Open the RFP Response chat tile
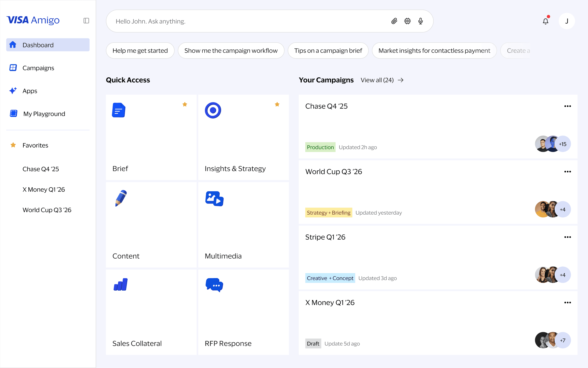 coord(243,312)
